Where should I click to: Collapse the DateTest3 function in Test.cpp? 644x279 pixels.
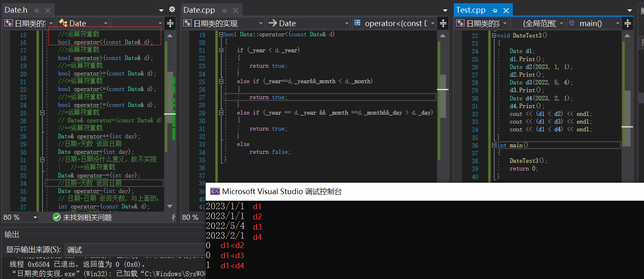494,35
